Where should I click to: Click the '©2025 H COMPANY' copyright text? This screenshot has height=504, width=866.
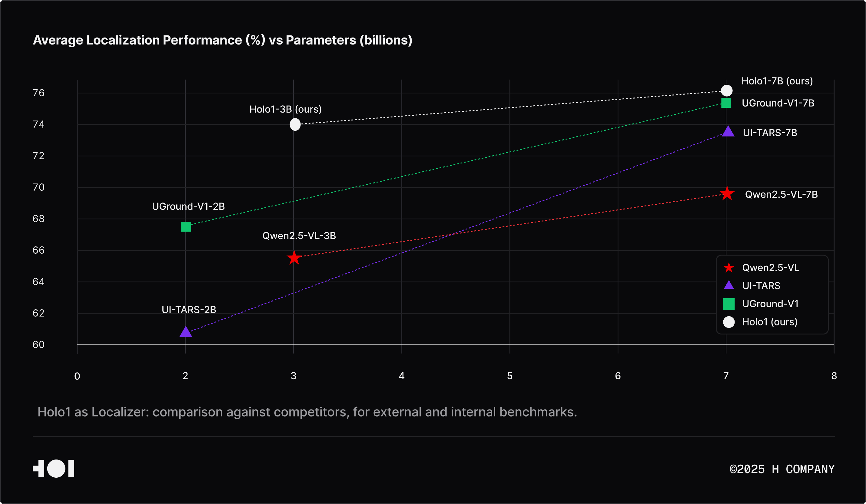782,469
